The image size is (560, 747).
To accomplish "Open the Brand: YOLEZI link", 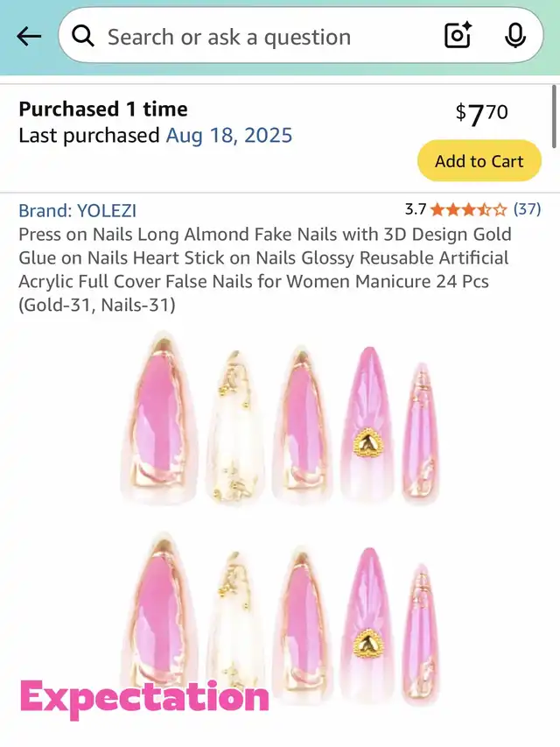I will point(78,210).
